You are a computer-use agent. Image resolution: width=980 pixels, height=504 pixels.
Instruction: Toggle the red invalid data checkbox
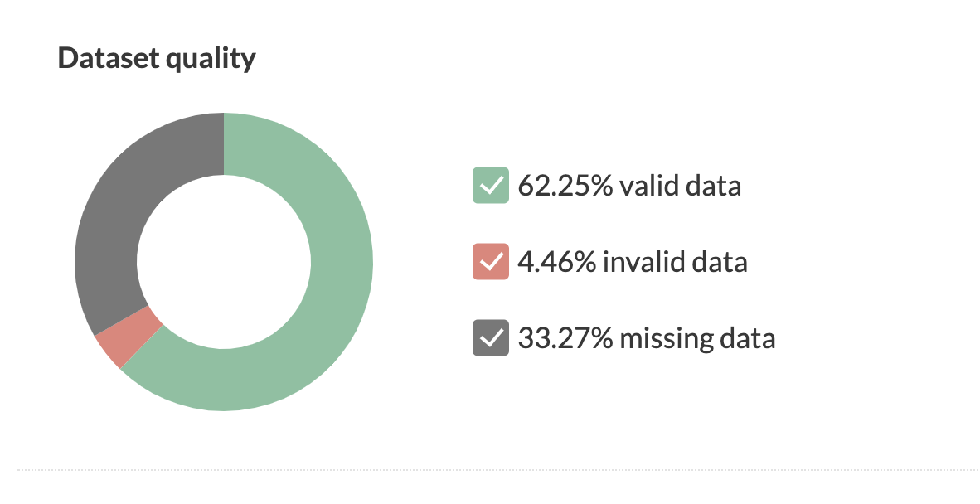pyautogui.click(x=490, y=262)
